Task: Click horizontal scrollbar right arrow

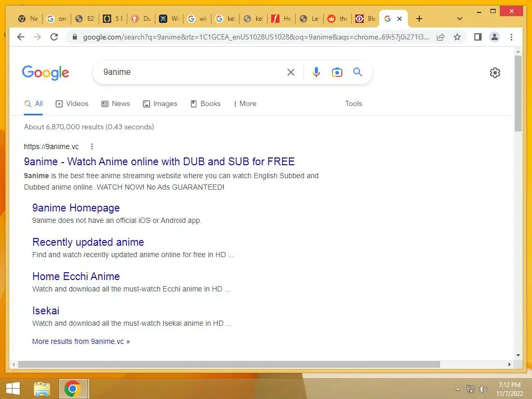Action: [509, 364]
